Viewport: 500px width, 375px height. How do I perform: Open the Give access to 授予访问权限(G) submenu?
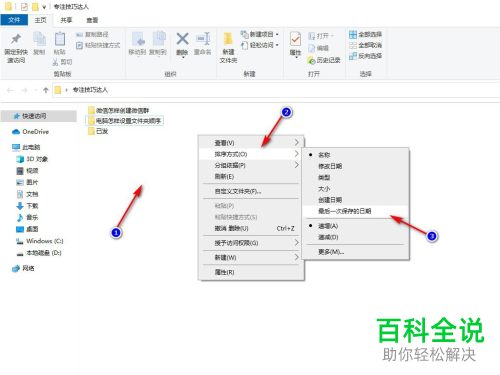[x=251, y=243]
